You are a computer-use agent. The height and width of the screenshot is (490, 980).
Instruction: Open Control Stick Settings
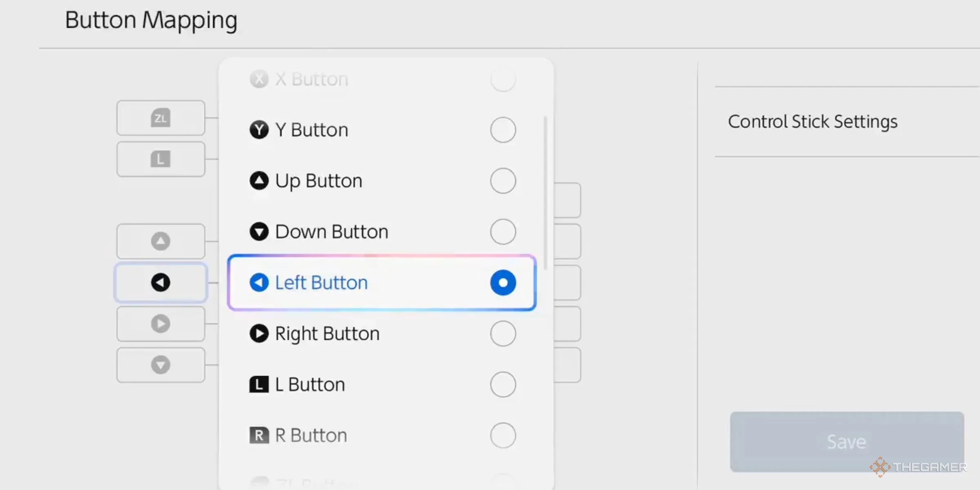tap(813, 122)
